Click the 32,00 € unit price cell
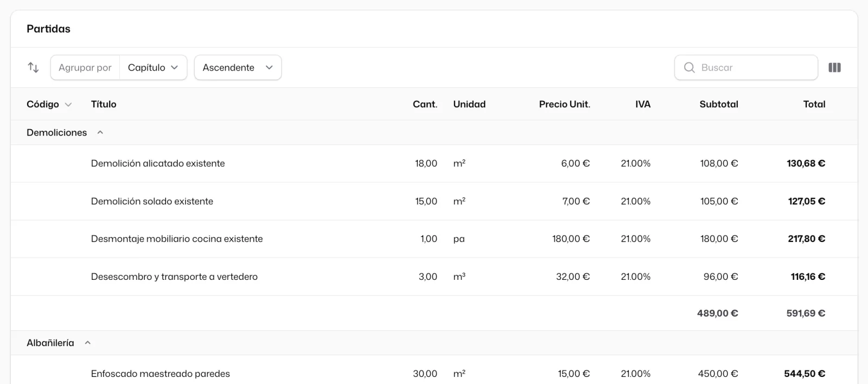The height and width of the screenshot is (384, 868). (x=573, y=277)
